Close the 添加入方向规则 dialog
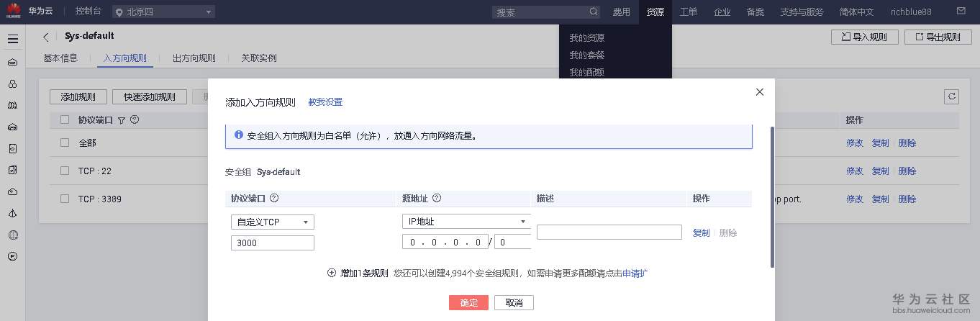This screenshot has width=980, height=321. point(759,92)
